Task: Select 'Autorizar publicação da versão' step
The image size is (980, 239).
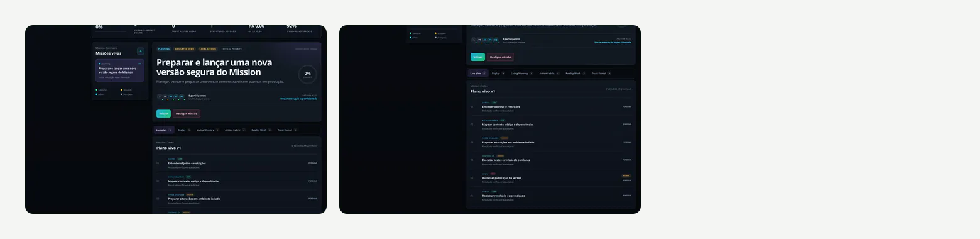Action: (x=551, y=177)
